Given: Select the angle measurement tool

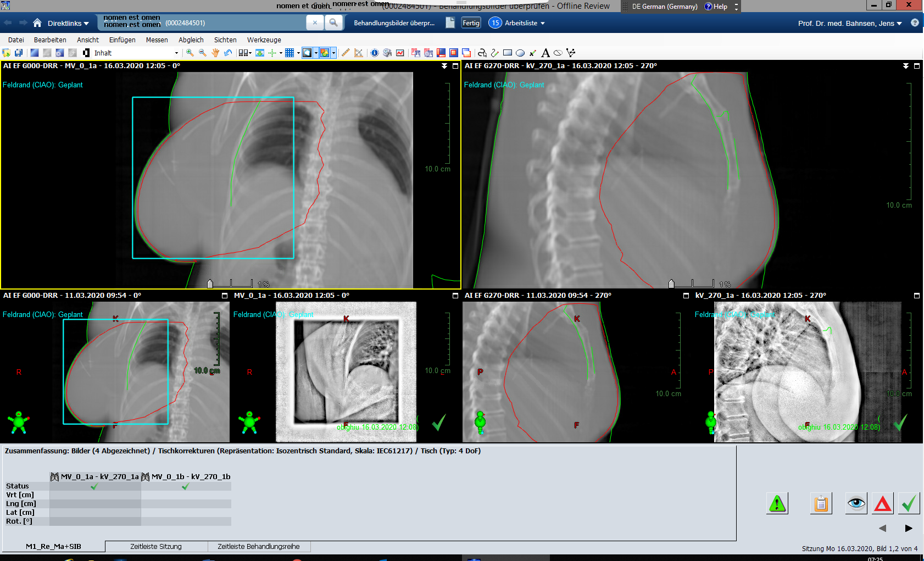Looking at the screenshot, I should [359, 53].
